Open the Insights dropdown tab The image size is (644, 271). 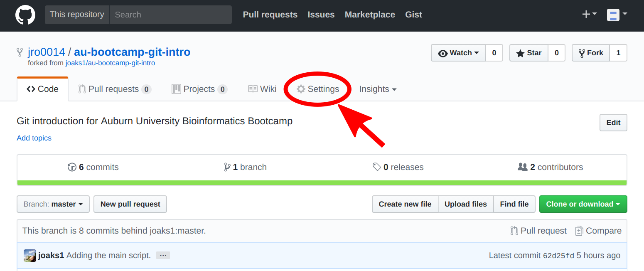[378, 89]
